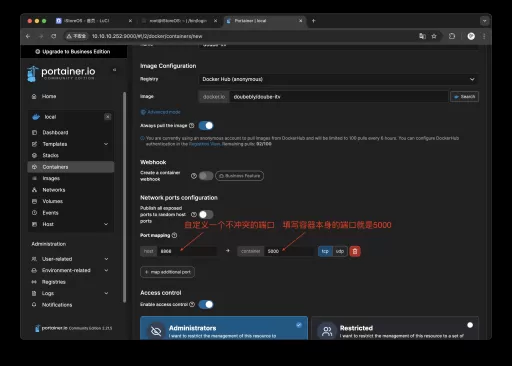
Task: Open Containers in the sidebar
Action: tap(71, 167)
